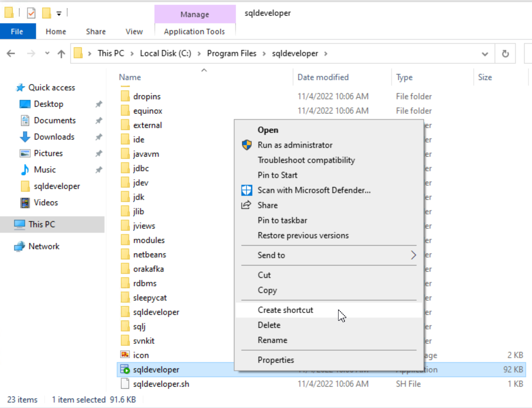Go back with the Back arrow
The width and height of the screenshot is (532, 408).
(x=11, y=54)
